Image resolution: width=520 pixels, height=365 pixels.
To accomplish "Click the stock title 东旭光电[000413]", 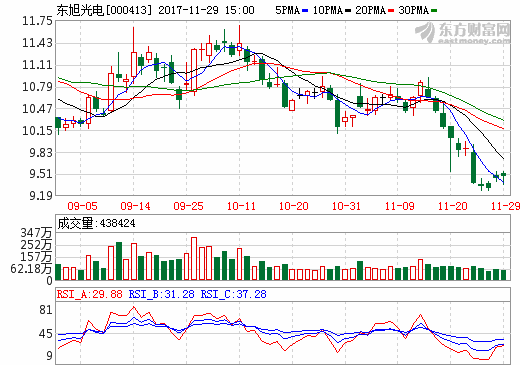I will pos(104,10).
